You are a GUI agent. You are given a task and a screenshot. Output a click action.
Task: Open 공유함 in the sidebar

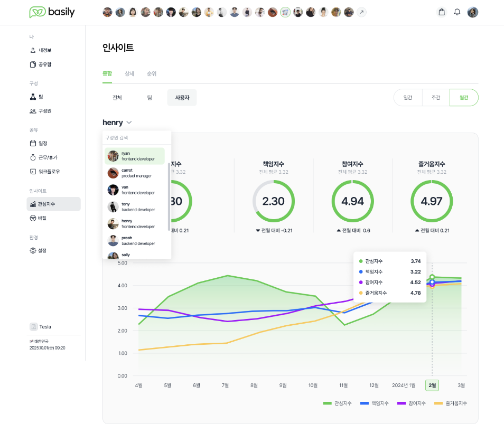(x=41, y=64)
